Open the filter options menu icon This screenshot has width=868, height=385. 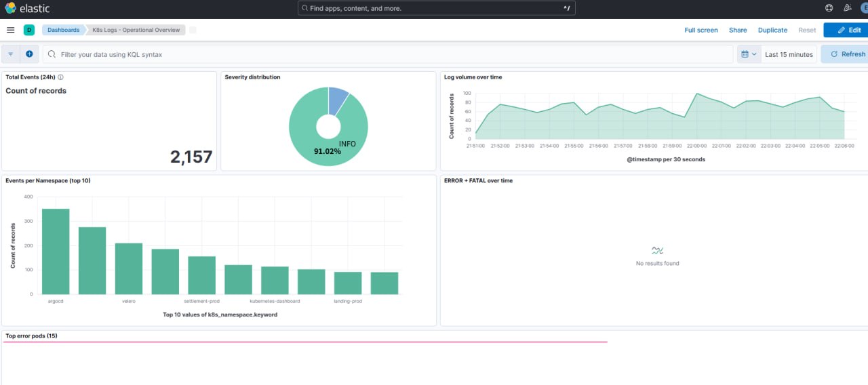pyautogui.click(x=11, y=54)
